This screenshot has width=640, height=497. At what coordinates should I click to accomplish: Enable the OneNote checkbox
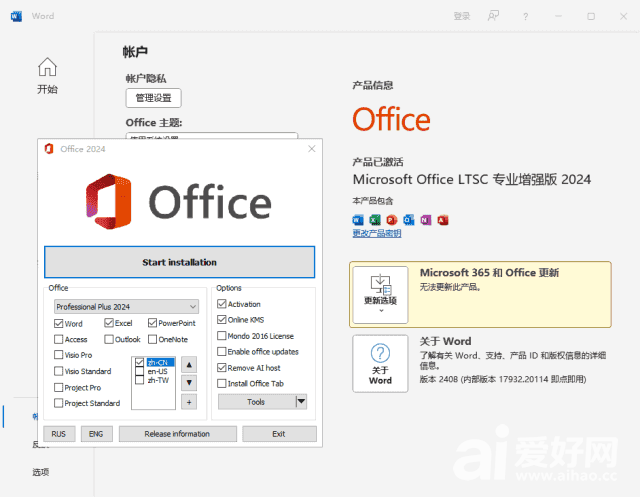pyautogui.click(x=152, y=339)
